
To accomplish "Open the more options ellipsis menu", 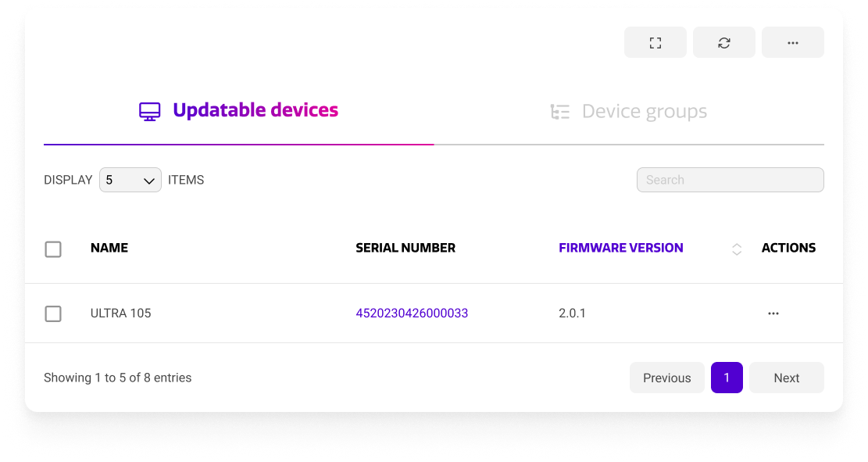I will [792, 42].
